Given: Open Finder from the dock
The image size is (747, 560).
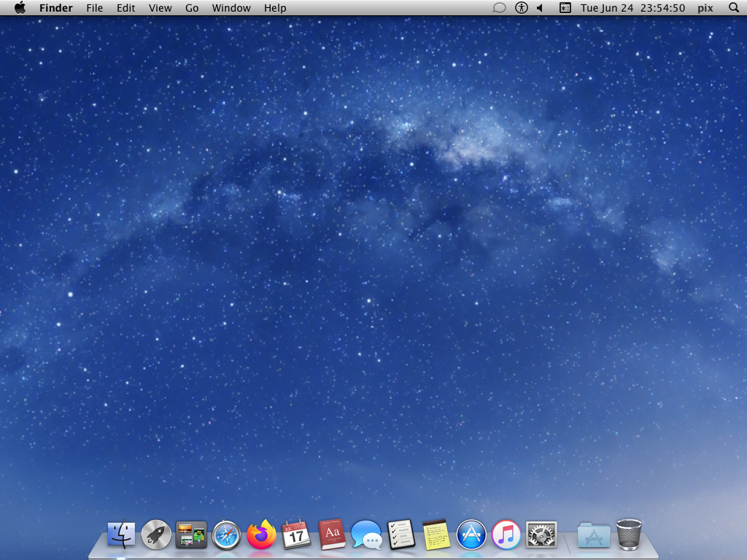Looking at the screenshot, I should [x=121, y=535].
